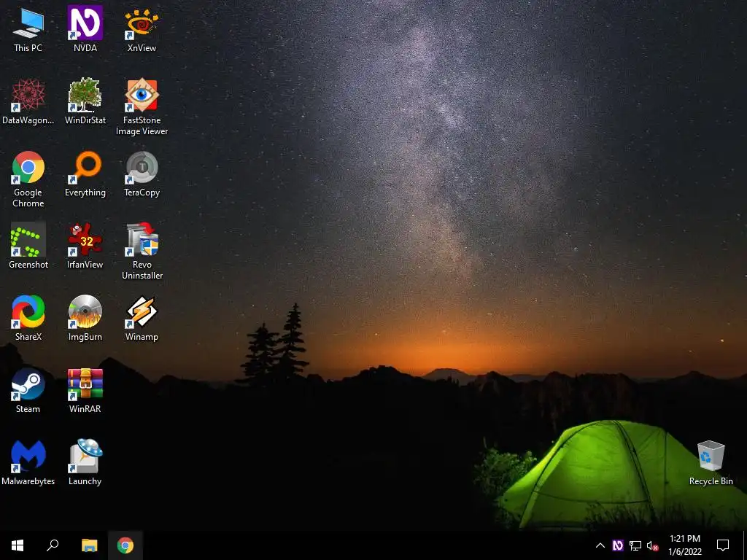Click the NVDA system tray icon
Image resolution: width=747 pixels, height=560 pixels.
[618, 545]
